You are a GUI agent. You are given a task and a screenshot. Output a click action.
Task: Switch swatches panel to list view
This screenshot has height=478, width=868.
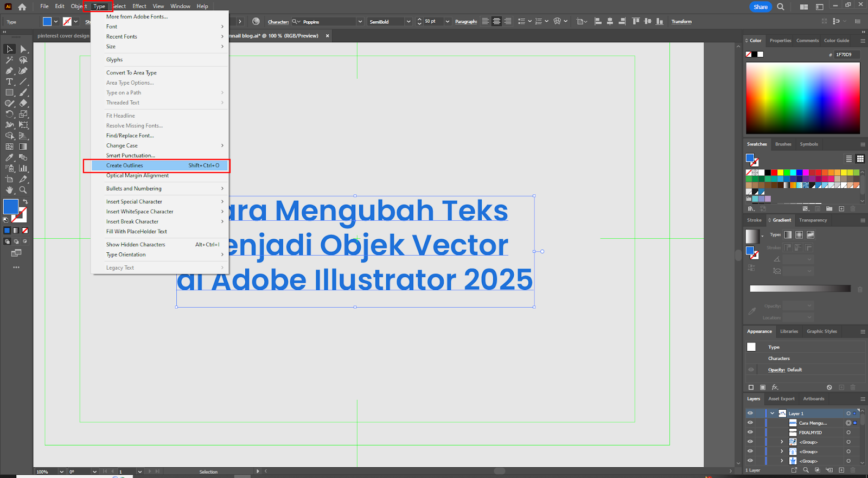pyautogui.click(x=849, y=158)
